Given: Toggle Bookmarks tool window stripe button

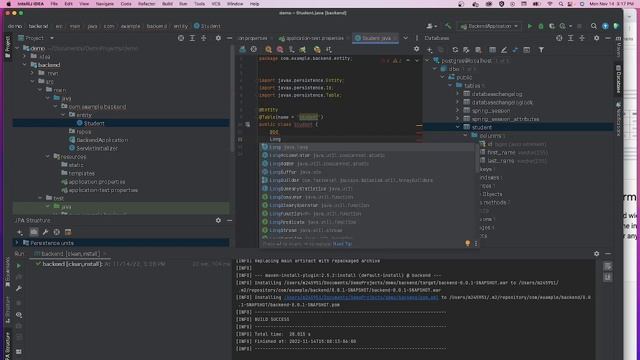Looking at the screenshot, I should coord(7,272).
